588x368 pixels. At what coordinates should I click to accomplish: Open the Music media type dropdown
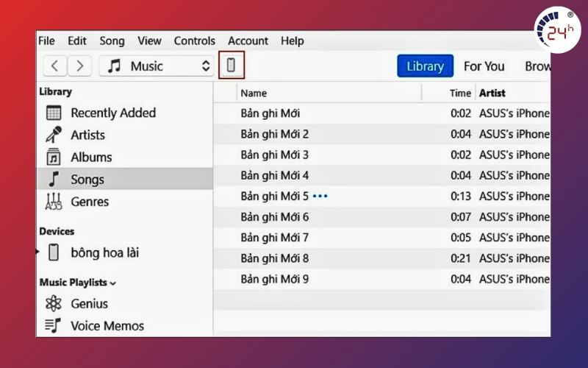[x=157, y=66]
